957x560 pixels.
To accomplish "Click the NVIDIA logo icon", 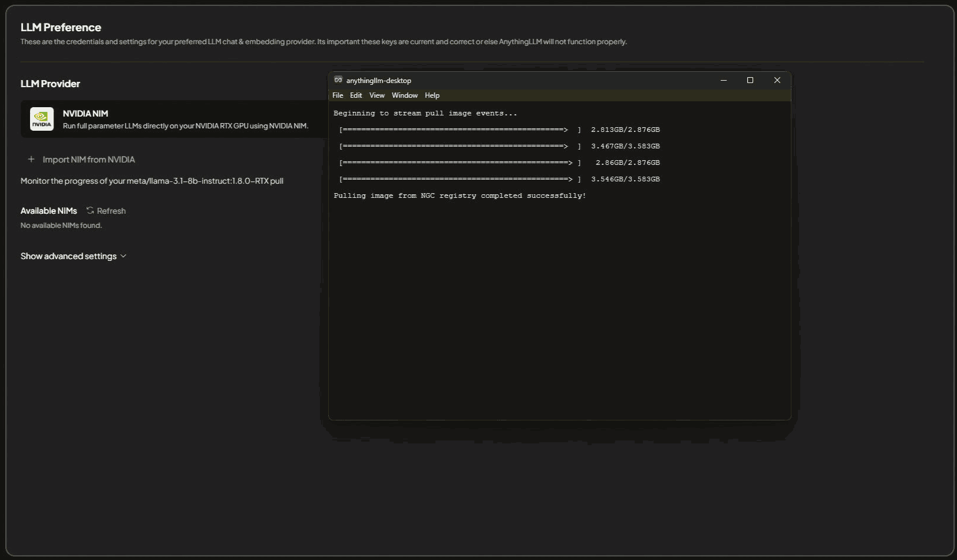I will [x=42, y=119].
